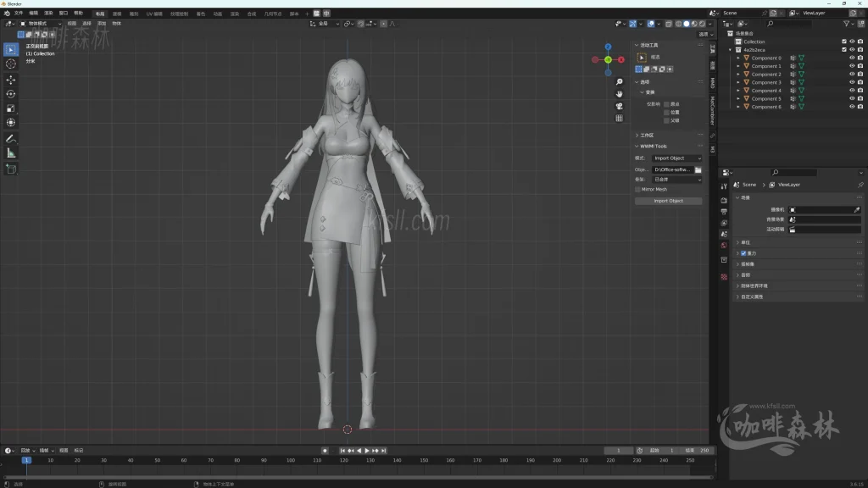Collapse the 4a2b2eca collection
Screen dimensions: 868x488
pyautogui.click(x=731, y=50)
